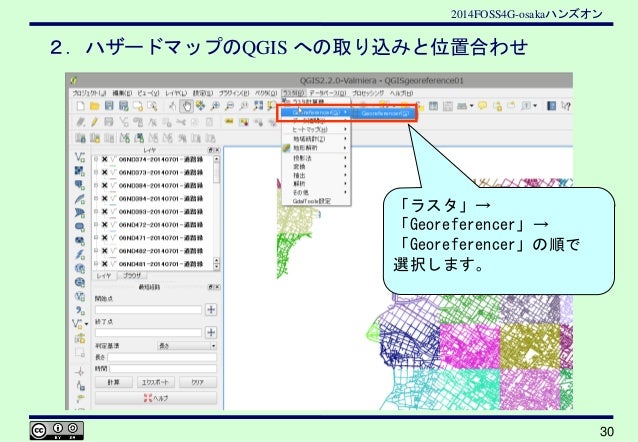Click the 計算 button

point(114,382)
